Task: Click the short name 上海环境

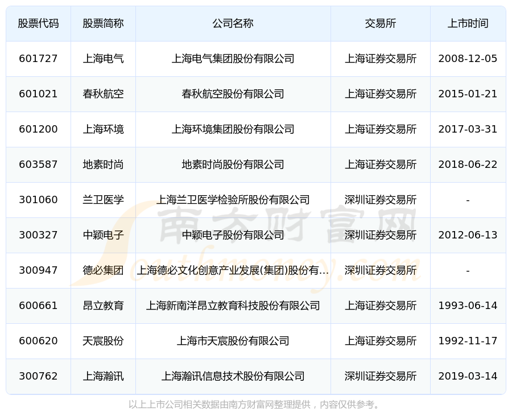Action: coord(103,129)
